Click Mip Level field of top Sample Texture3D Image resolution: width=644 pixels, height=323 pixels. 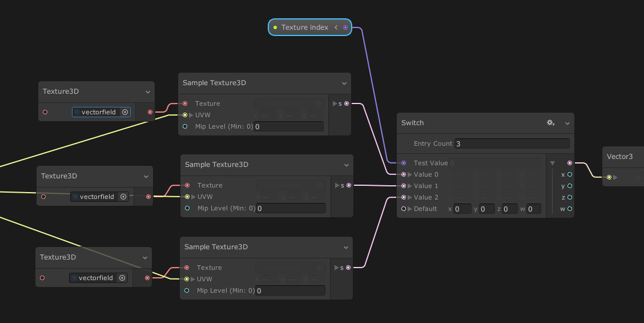point(288,126)
